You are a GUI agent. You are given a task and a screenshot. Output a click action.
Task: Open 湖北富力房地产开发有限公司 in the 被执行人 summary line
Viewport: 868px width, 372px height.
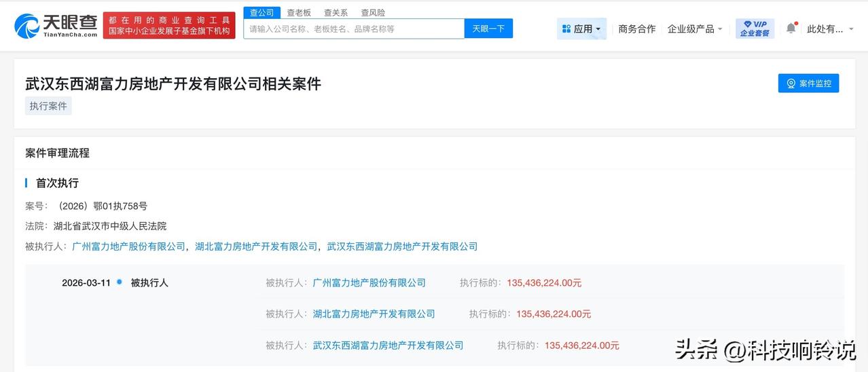pos(256,246)
